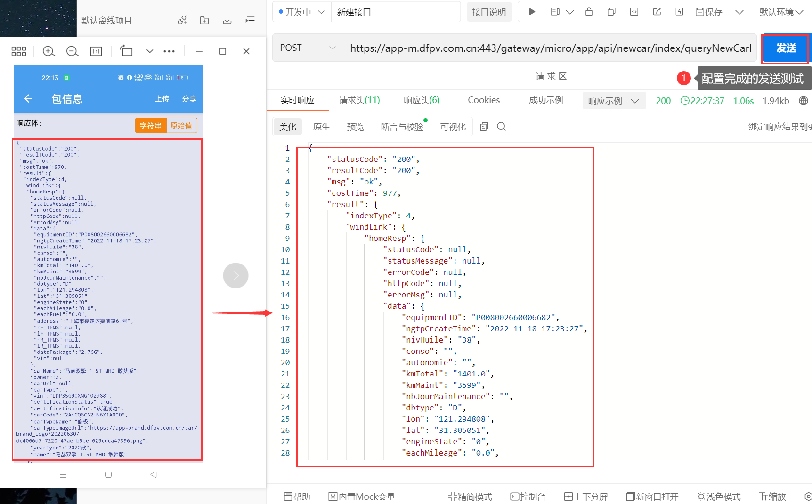Click the download/import icon beside 默认离线项目

click(227, 20)
